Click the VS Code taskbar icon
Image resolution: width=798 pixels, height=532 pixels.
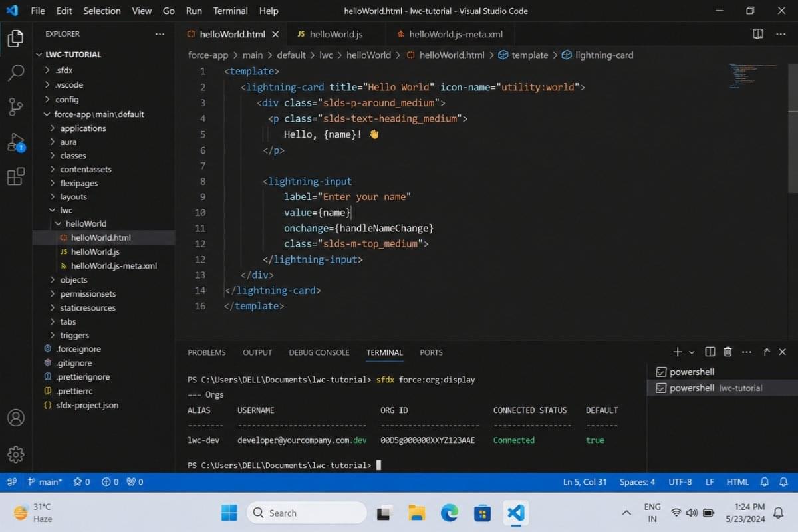tap(515, 513)
